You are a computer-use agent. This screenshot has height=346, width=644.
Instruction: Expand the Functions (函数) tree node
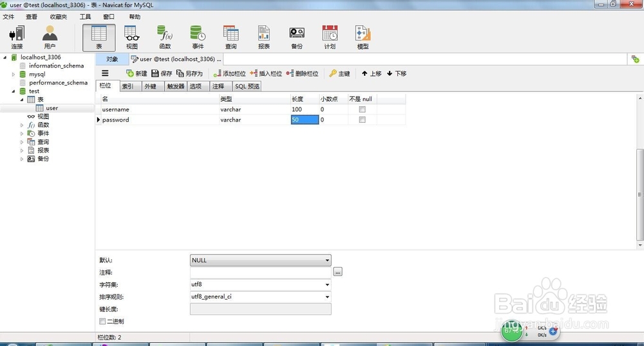tap(22, 125)
